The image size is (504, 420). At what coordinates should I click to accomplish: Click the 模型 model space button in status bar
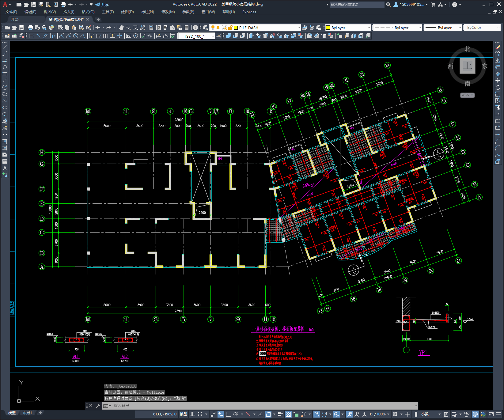[x=184, y=414]
